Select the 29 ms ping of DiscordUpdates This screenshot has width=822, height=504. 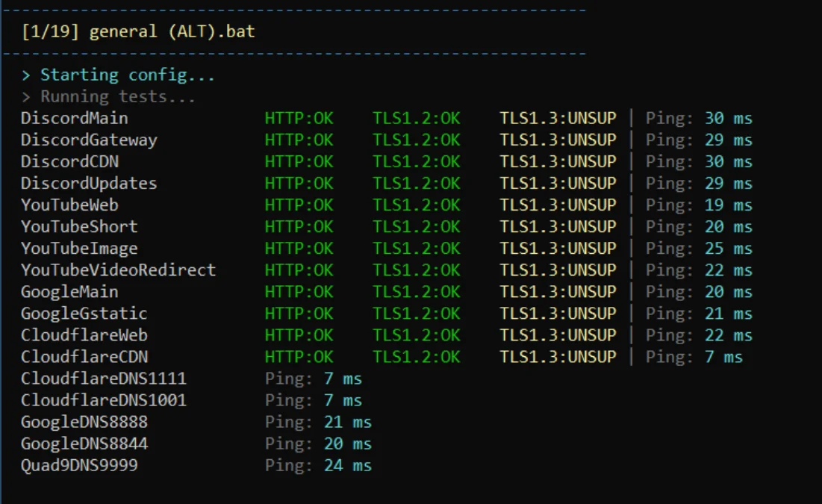tap(728, 184)
